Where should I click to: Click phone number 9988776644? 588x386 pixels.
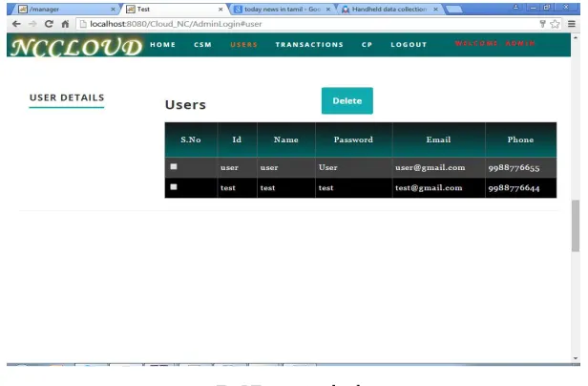(514, 188)
